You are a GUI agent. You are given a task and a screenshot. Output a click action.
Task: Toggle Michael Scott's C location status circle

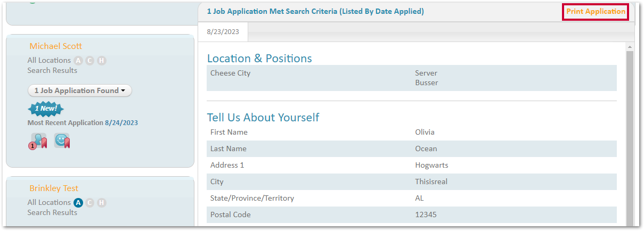click(x=89, y=61)
